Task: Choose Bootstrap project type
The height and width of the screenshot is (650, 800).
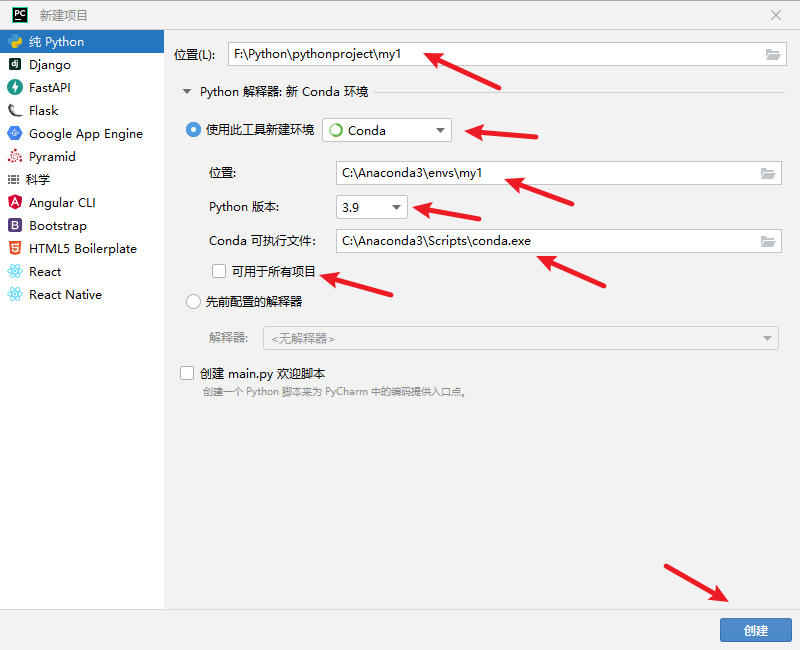Action: (82, 225)
